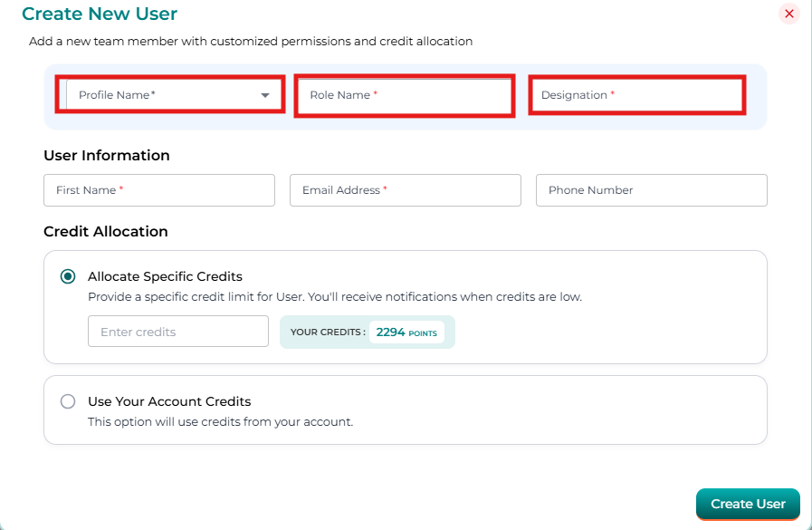The height and width of the screenshot is (530, 812).
Task: Click the 2294 points credits badge
Action: coord(406,332)
